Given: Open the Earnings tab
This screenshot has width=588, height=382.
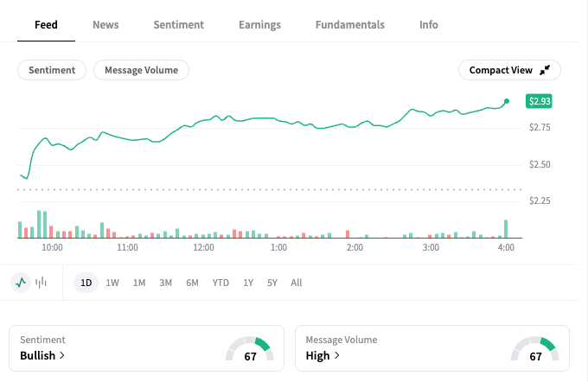Looking at the screenshot, I should (260, 25).
